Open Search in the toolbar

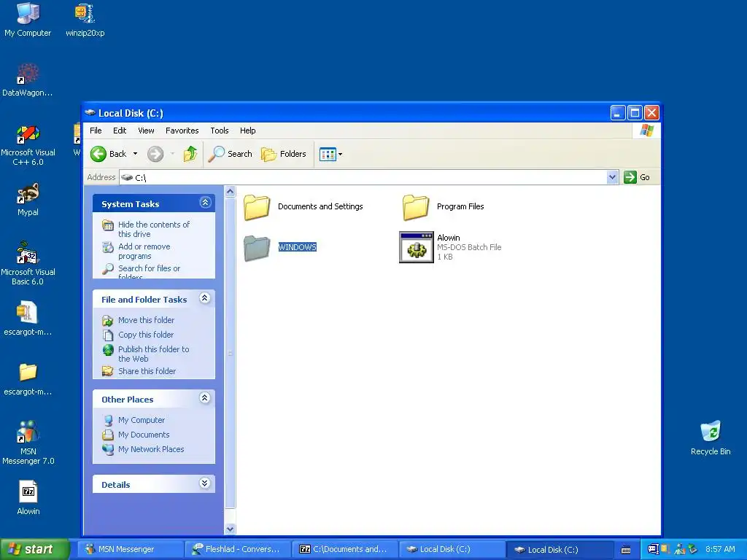pyautogui.click(x=230, y=154)
